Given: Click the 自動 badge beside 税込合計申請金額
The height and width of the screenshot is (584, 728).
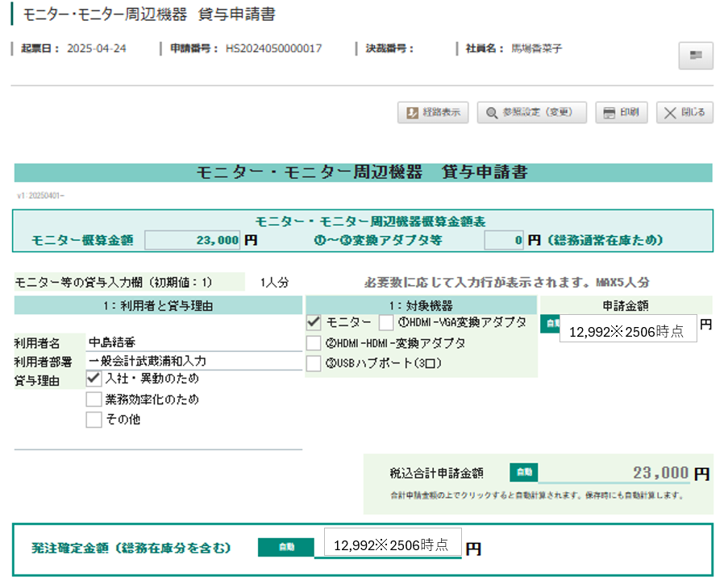Looking at the screenshot, I should [x=523, y=473].
